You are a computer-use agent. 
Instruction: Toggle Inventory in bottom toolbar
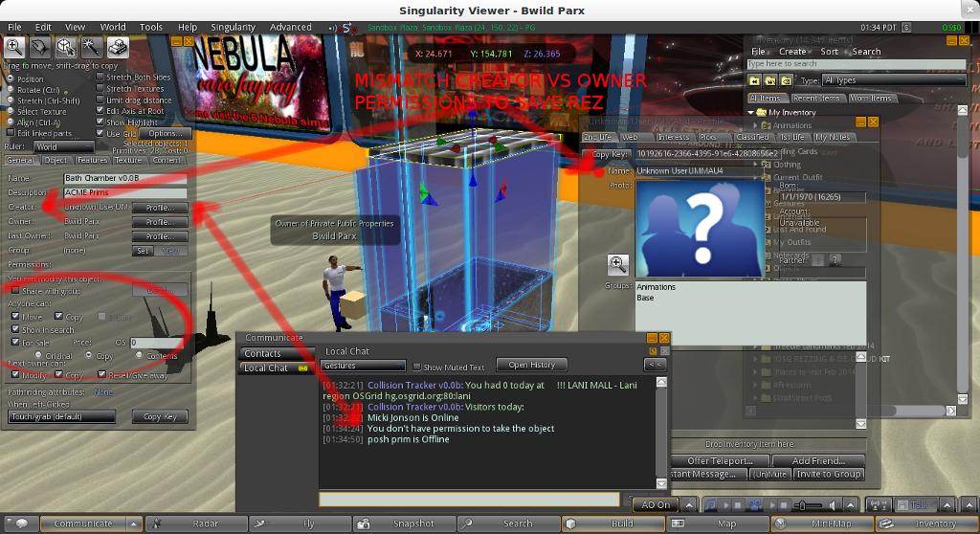click(x=926, y=524)
